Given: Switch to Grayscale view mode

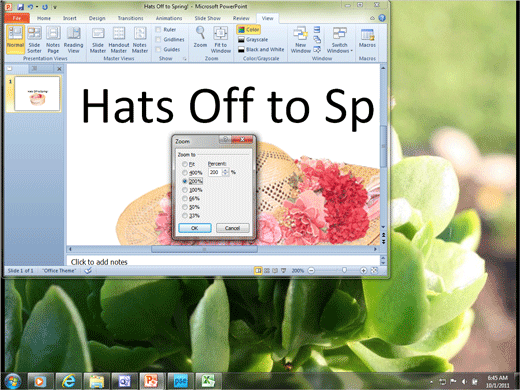Looking at the screenshot, I should click(x=253, y=40).
